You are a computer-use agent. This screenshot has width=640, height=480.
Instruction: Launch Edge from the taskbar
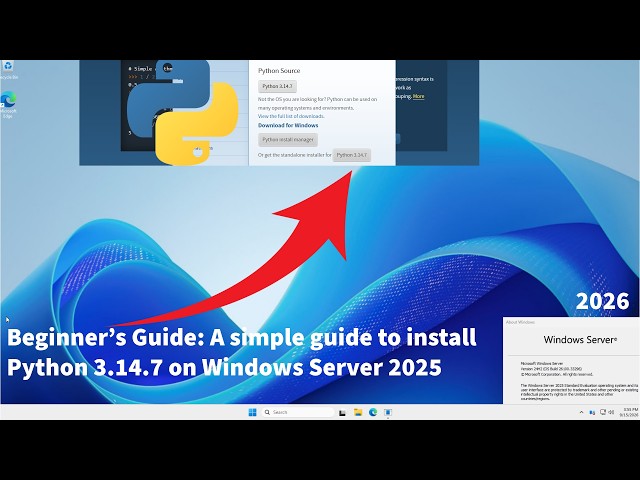pos(373,412)
